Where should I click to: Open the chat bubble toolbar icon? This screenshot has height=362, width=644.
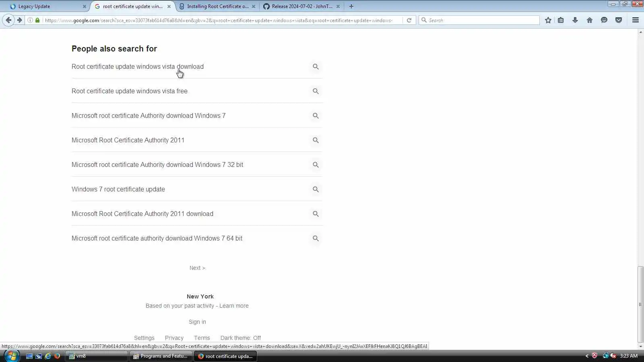(604, 20)
